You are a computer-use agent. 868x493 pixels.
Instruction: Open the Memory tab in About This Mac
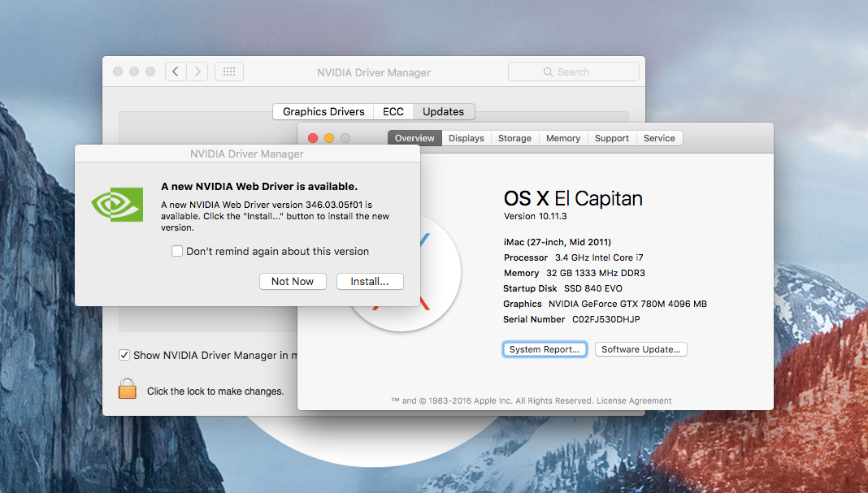tap(563, 138)
